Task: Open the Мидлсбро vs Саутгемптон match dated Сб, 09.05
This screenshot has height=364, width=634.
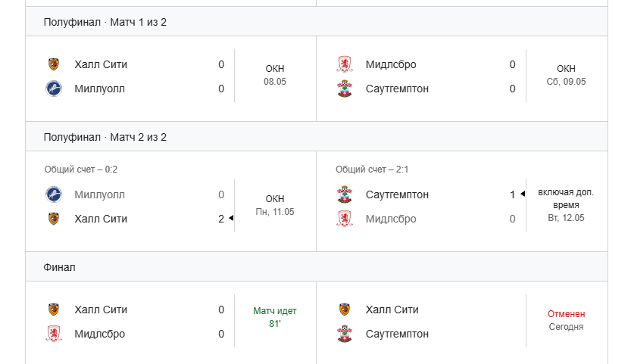Action: point(462,79)
